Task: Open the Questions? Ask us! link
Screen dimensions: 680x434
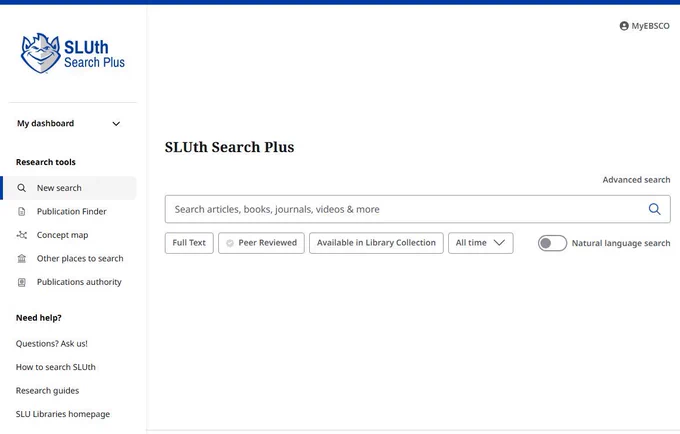Action: point(52,344)
